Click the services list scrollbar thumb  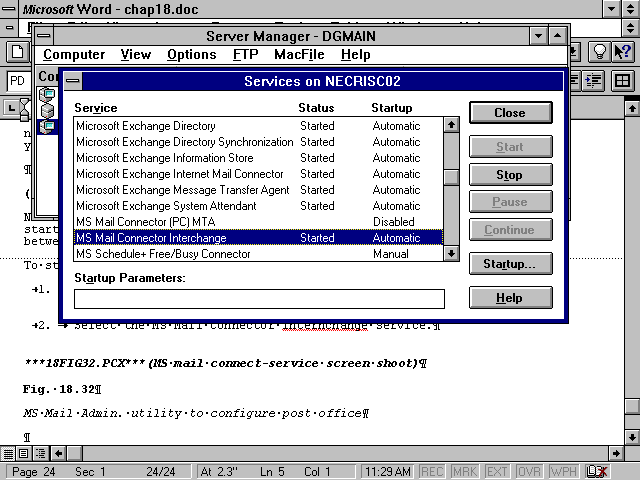click(x=451, y=177)
